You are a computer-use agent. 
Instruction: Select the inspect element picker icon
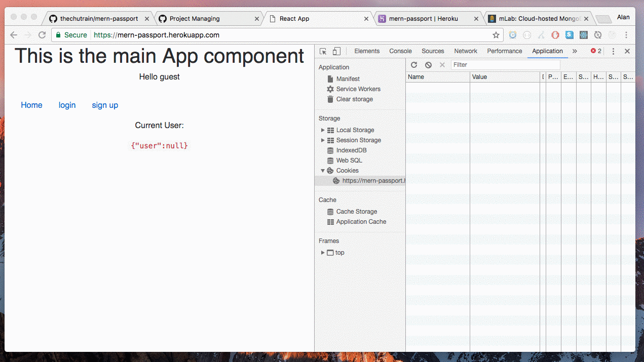[x=323, y=51]
